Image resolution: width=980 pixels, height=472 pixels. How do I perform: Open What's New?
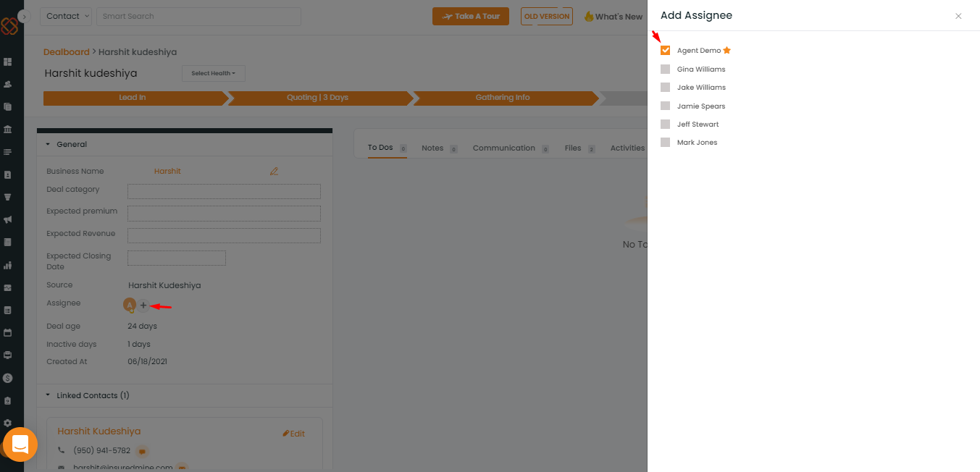click(613, 17)
